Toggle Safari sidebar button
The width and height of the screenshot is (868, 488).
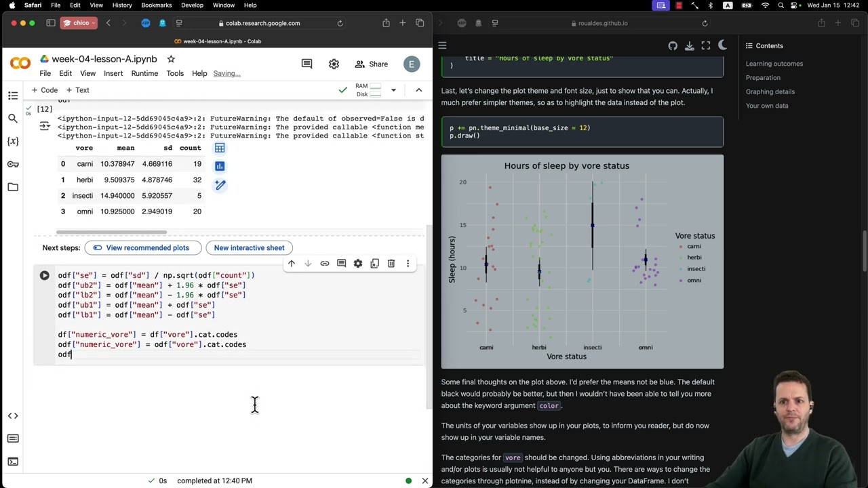[x=50, y=23]
